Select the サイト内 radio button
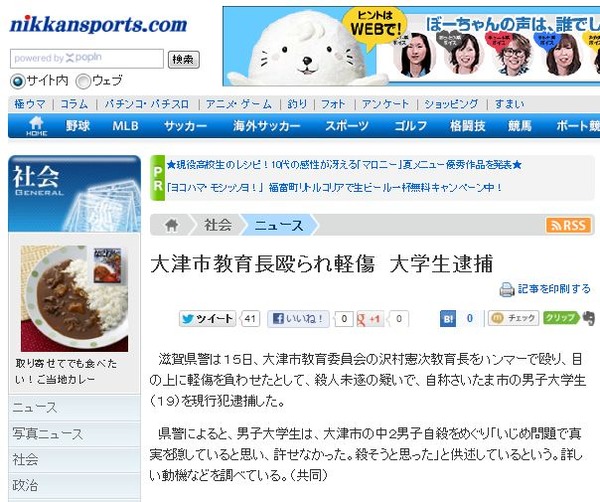600x502 pixels. tap(18, 81)
